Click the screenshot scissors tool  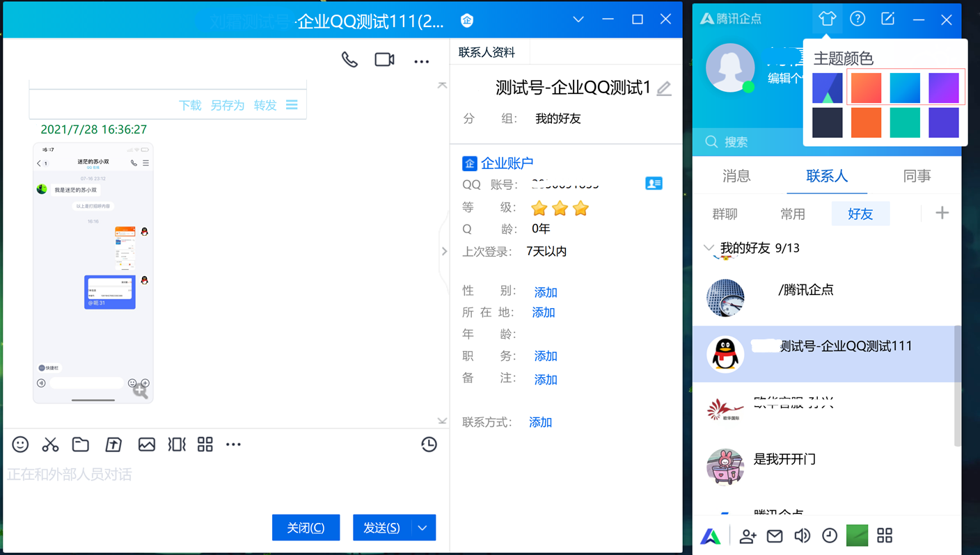point(50,444)
